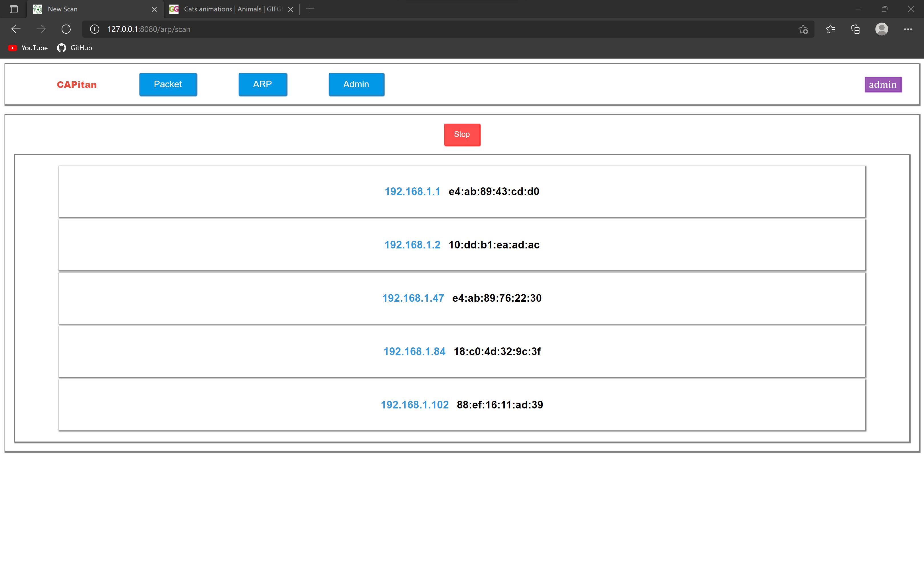The height and width of the screenshot is (587, 924).
Task: Open the Collections icon
Action: [855, 29]
